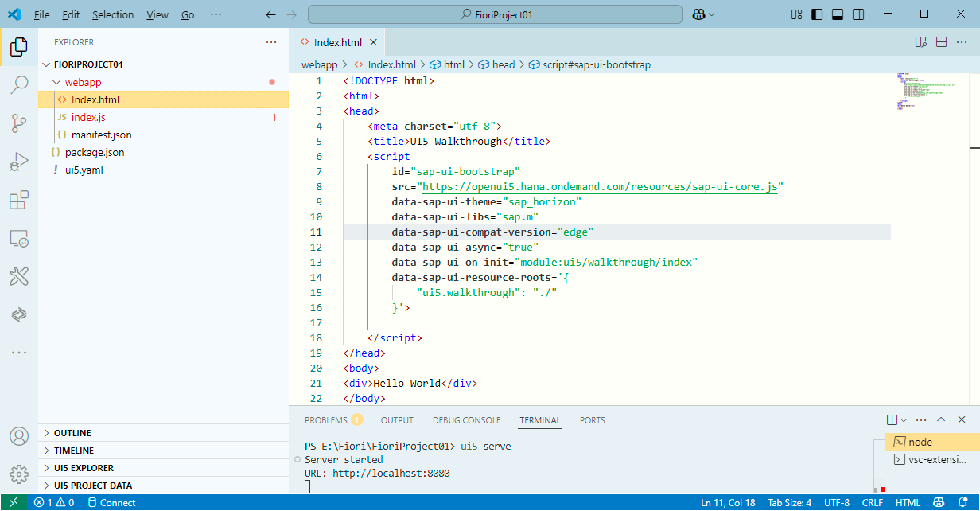Viewport: 980px width, 511px height.
Task: Open the Selection menu
Action: coord(113,14)
